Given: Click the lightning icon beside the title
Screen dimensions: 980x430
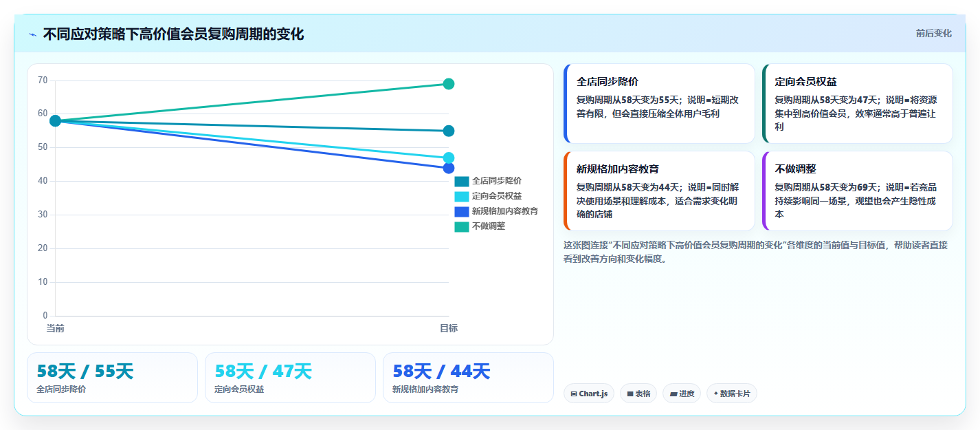Looking at the screenshot, I should click(32, 34).
